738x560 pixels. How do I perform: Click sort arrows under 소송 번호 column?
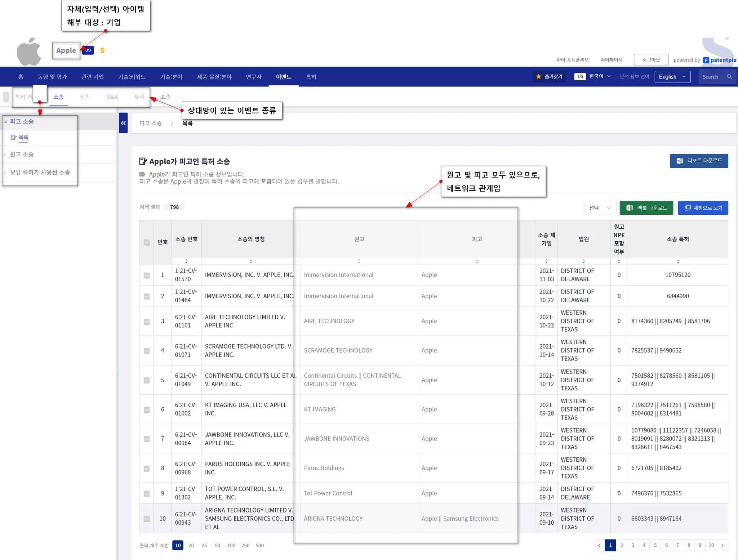click(x=186, y=261)
